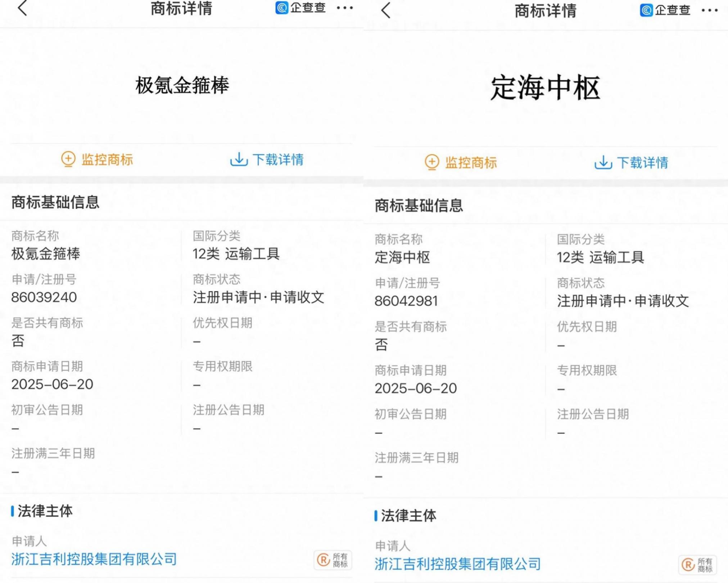Click the Qichacha logo on the right header

pos(665,10)
